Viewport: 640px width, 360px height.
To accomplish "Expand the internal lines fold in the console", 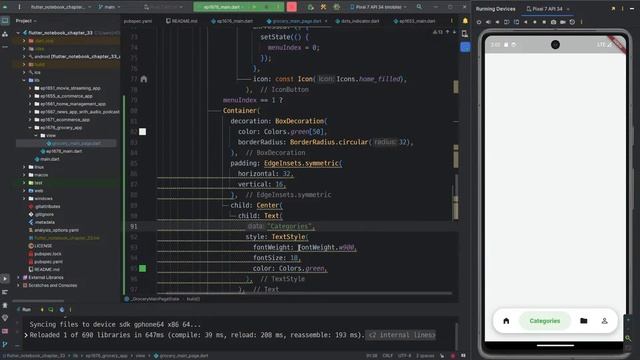I will [401, 335].
